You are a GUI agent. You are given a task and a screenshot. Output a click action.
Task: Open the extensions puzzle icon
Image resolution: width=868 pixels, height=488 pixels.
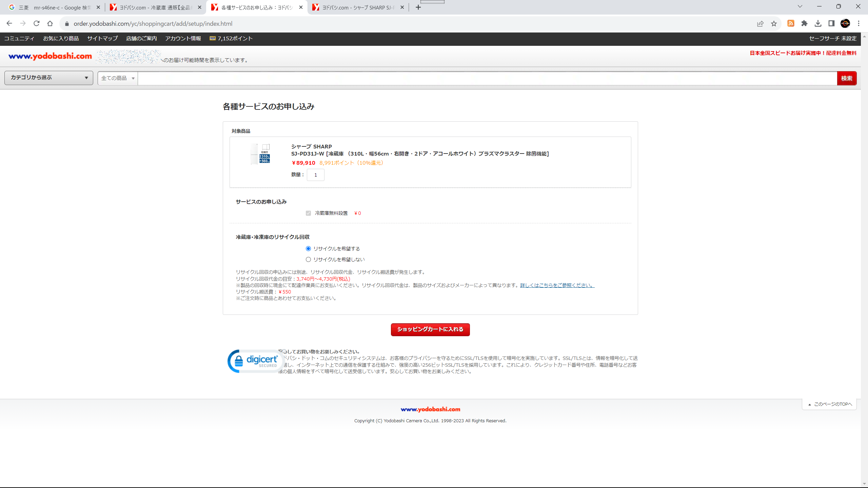coord(804,23)
